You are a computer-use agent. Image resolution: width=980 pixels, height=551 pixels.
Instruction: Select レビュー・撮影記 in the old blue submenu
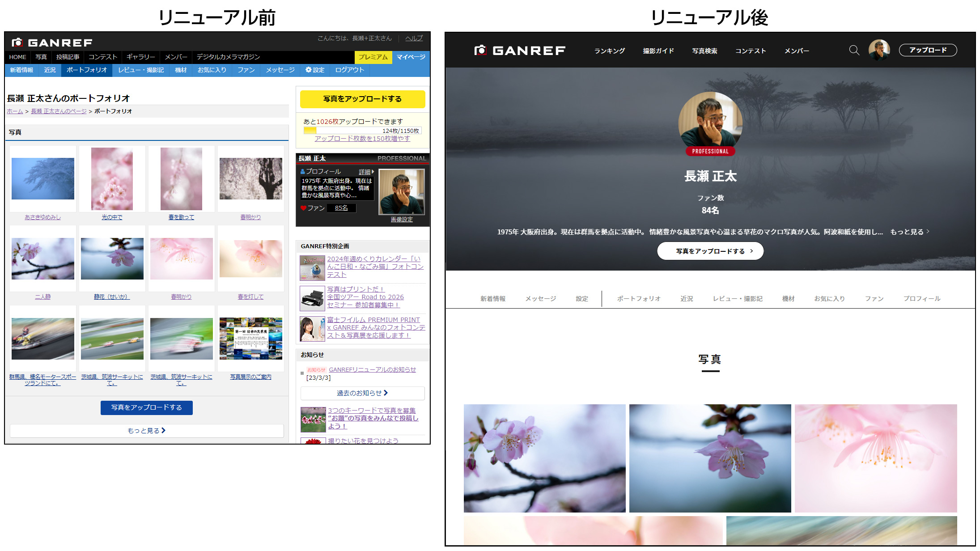(x=141, y=70)
